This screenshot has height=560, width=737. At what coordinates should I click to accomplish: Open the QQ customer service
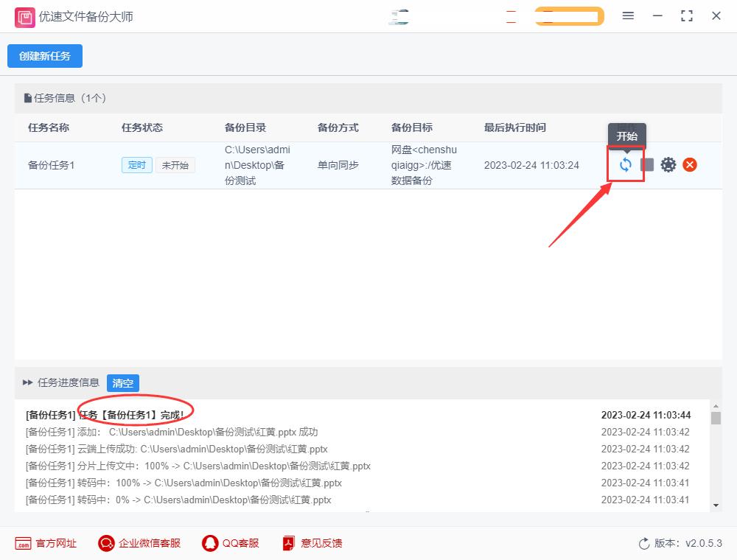209,543
